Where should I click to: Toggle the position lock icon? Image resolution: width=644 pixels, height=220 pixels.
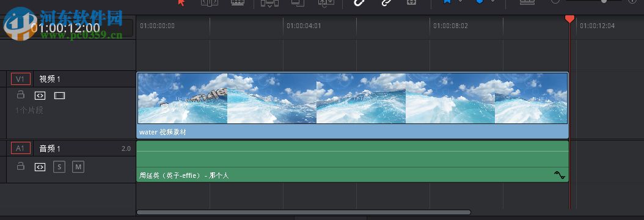412,2
